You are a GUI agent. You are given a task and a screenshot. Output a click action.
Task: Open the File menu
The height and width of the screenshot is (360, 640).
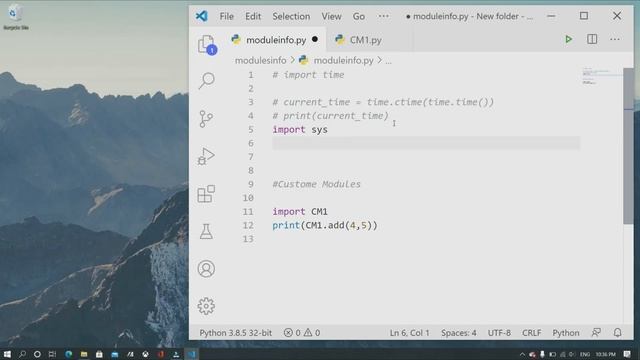click(227, 16)
